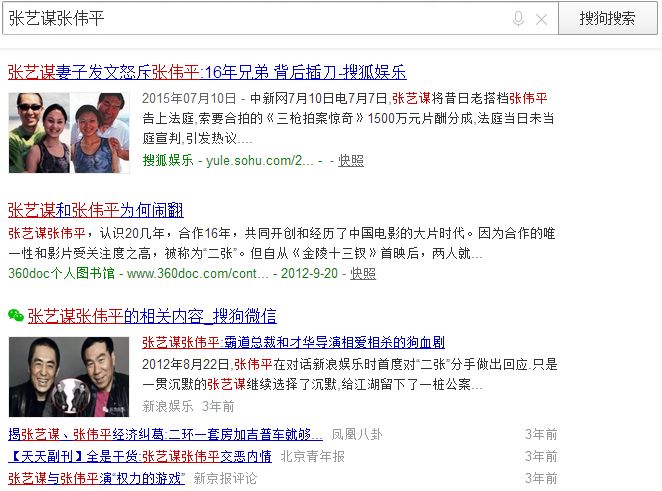The width and height of the screenshot is (662, 491).
Task: Click www.360doc.com green URL
Action: pyautogui.click(x=198, y=273)
